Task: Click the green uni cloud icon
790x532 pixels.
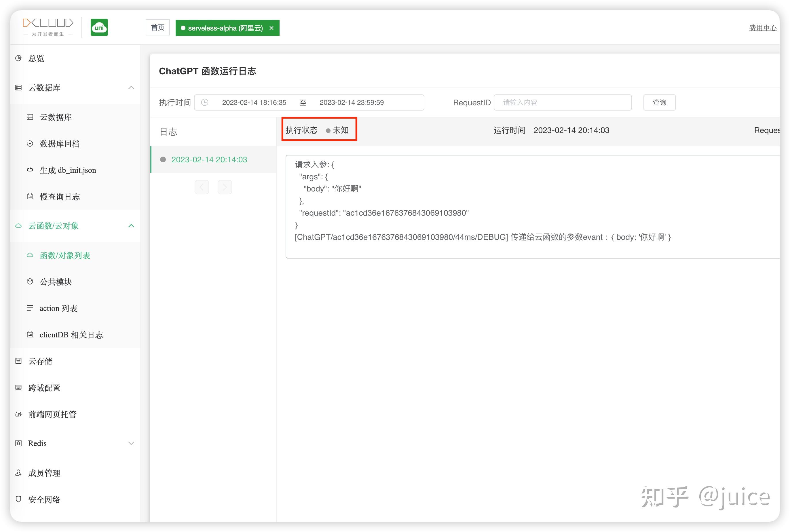Action: pos(99,27)
